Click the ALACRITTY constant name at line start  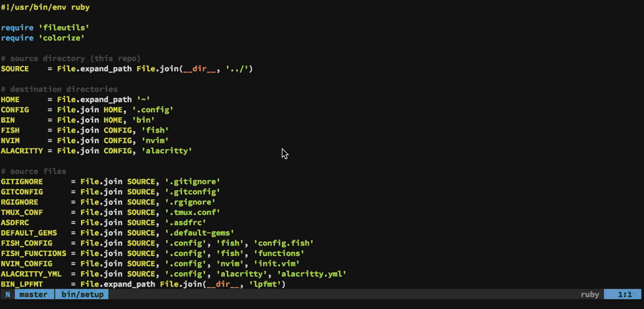tap(22, 151)
